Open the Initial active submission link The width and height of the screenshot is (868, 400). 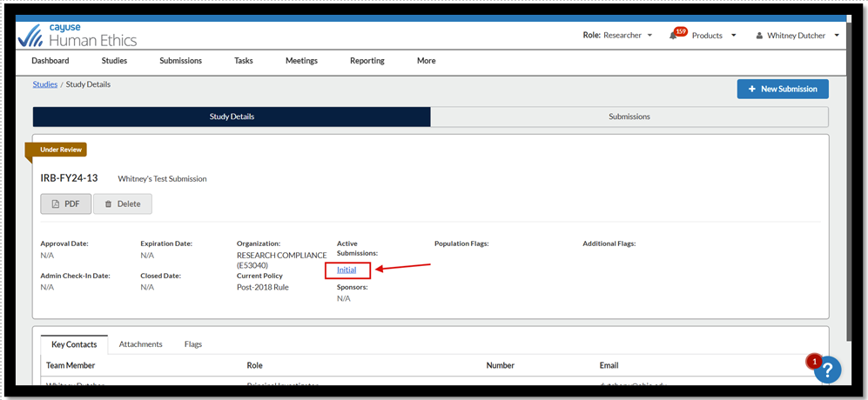(347, 270)
